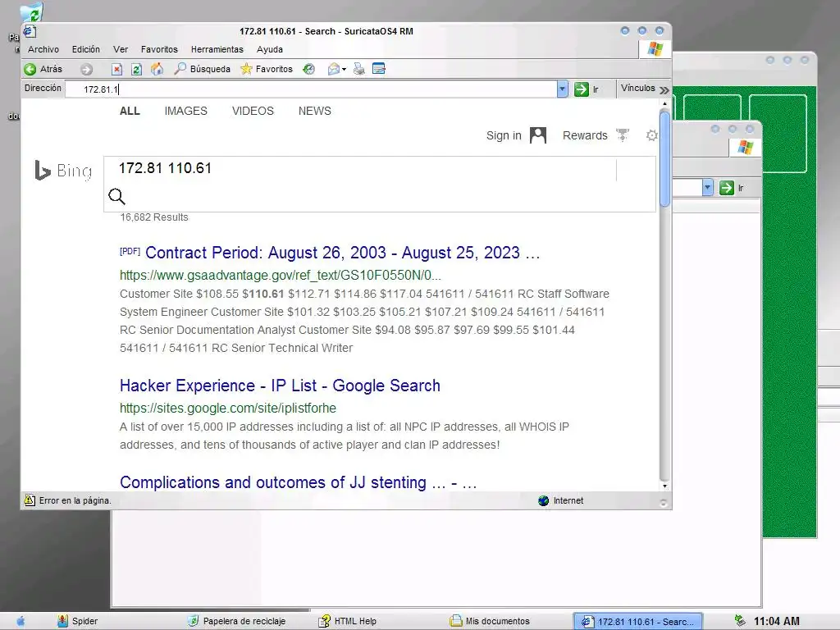Image resolution: width=840 pixels, height=630 pixels.
Task: Print the page with printer icon
Action: 359,69
